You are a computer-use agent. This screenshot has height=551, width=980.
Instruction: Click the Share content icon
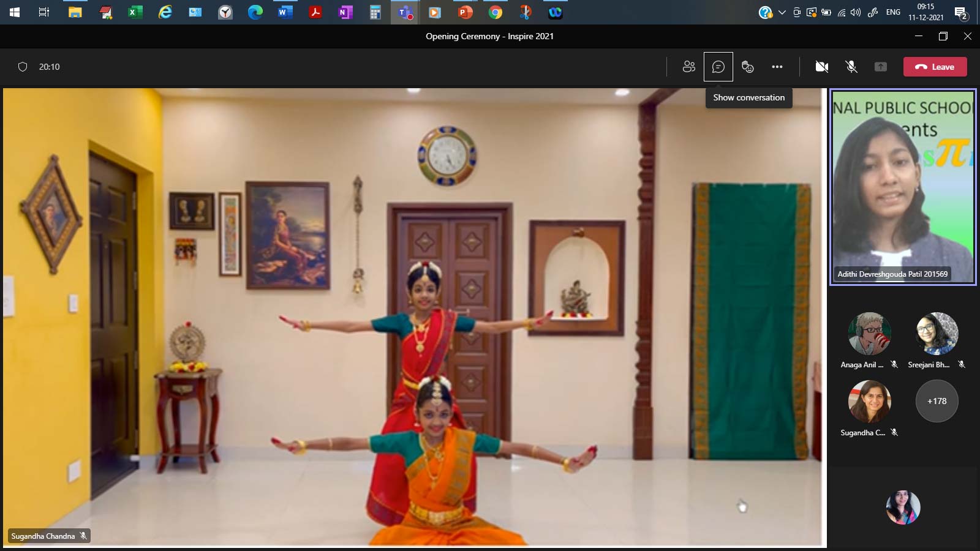pos(880,67)
